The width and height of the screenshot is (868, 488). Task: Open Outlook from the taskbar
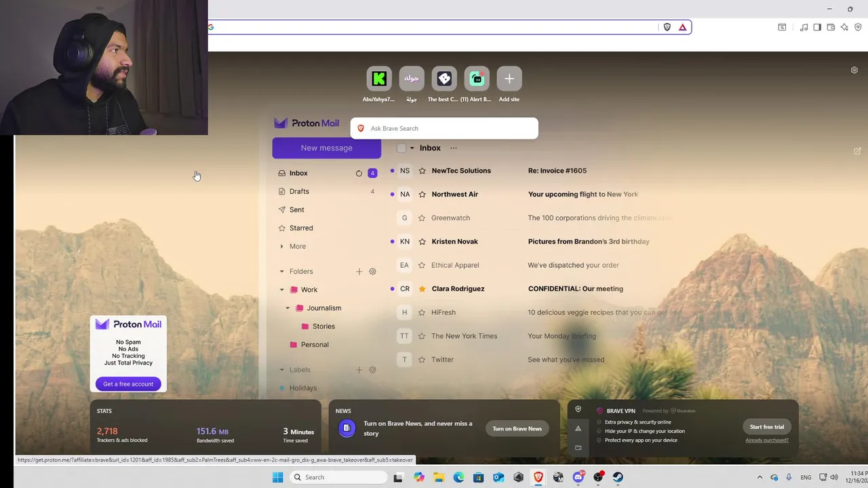[498, 477]
